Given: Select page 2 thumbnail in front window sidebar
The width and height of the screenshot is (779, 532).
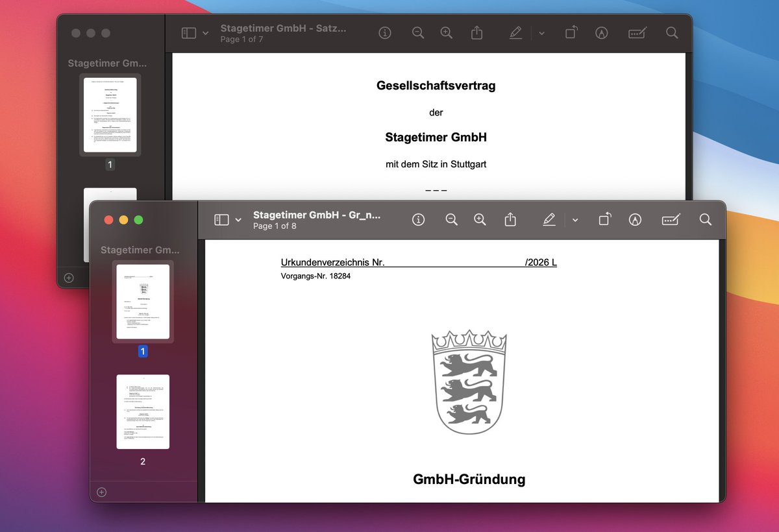Looking at the screenshot, I should click(143, 411).
